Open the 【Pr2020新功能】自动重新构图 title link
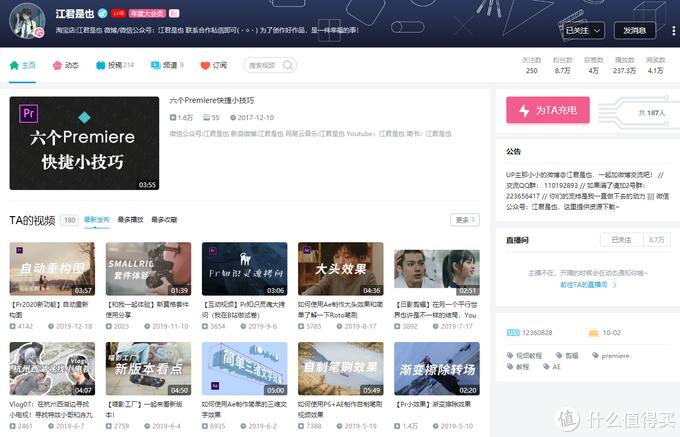The image size is (680, 437). click(x=49, y=310)
